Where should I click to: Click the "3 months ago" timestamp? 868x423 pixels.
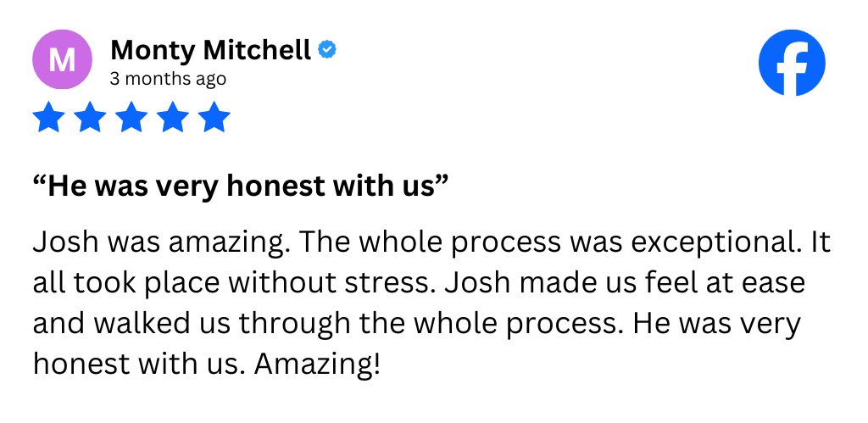click(168, 79)
